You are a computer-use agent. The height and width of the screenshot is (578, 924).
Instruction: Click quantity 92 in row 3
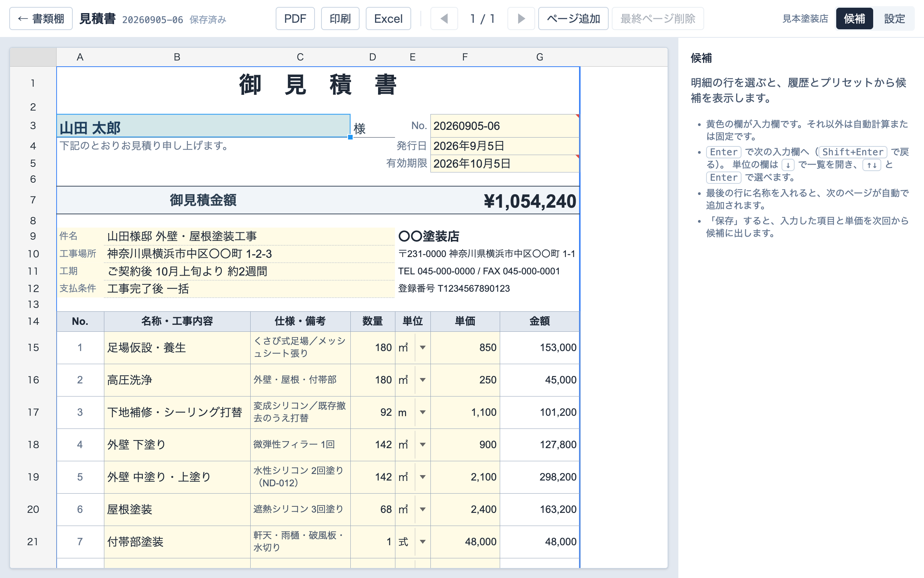pos(373,412)
